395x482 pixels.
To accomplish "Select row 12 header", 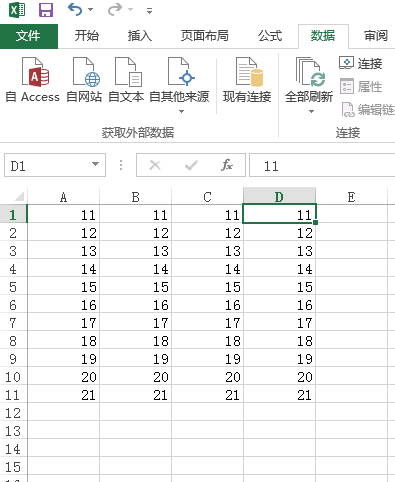I will 13,413.
